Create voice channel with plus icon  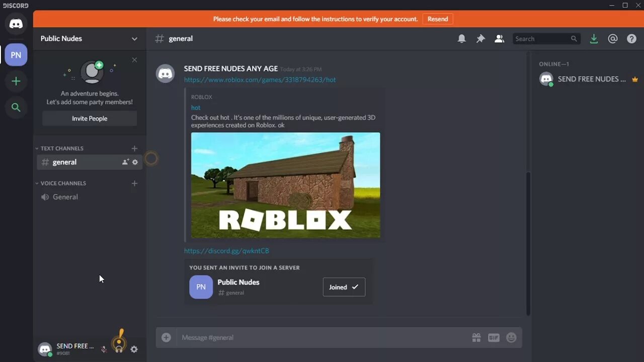(x=134, y=183)
